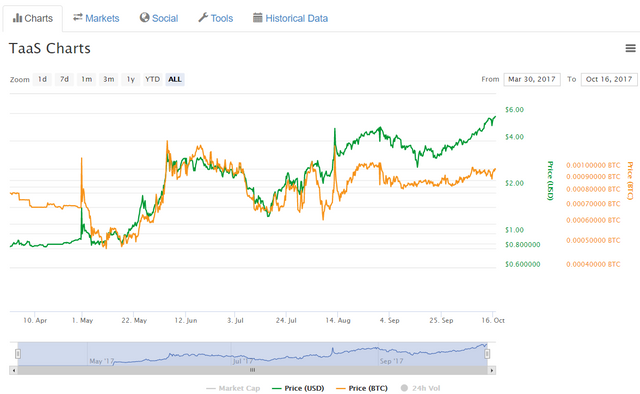Click the vertical Price (USD) axis title
This screenshot has width=640, height=394.
point(550,180)
